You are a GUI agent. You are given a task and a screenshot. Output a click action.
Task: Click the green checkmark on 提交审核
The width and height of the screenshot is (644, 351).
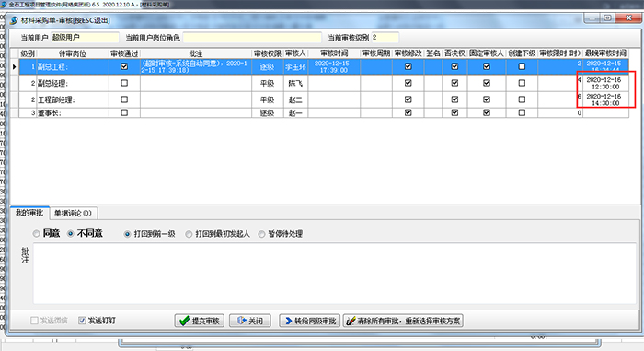[184, 321]
